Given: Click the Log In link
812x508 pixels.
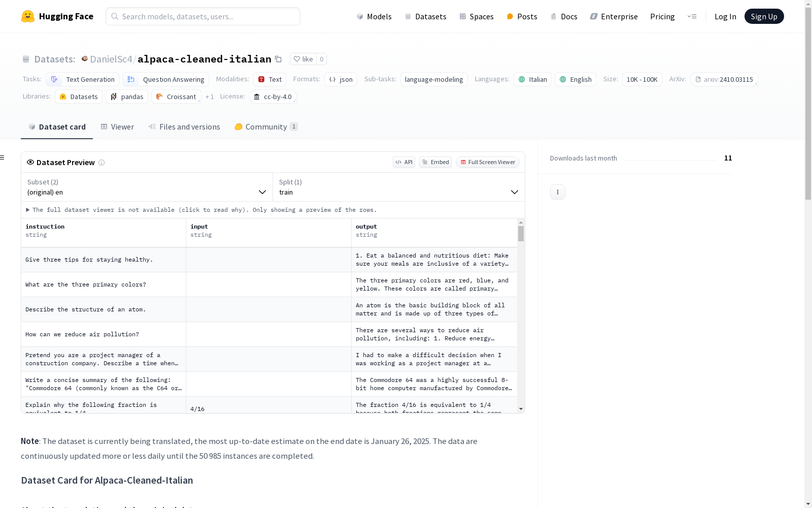Looking at the screenshot, I should click(x=725, y=16).
